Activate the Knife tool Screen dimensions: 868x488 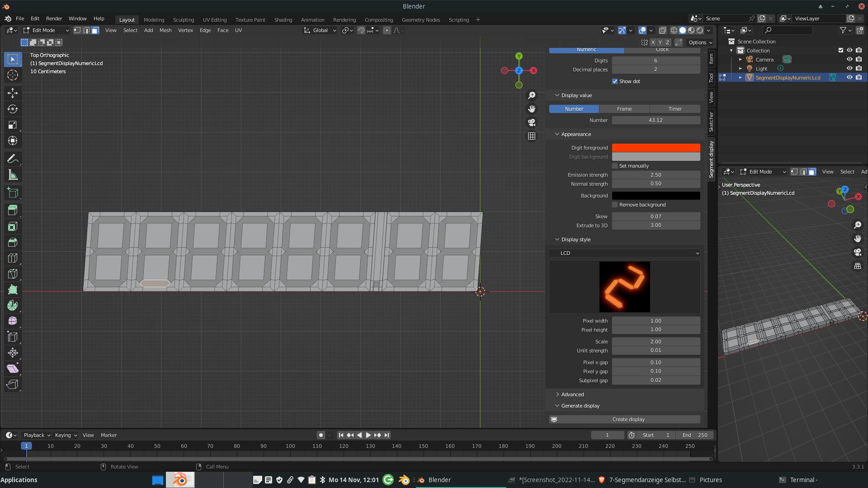13,274
